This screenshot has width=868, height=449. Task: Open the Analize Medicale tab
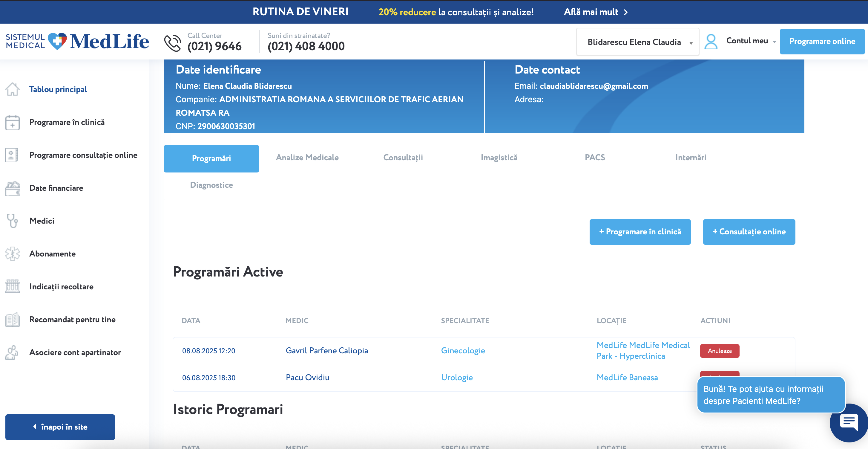(307, 158)
